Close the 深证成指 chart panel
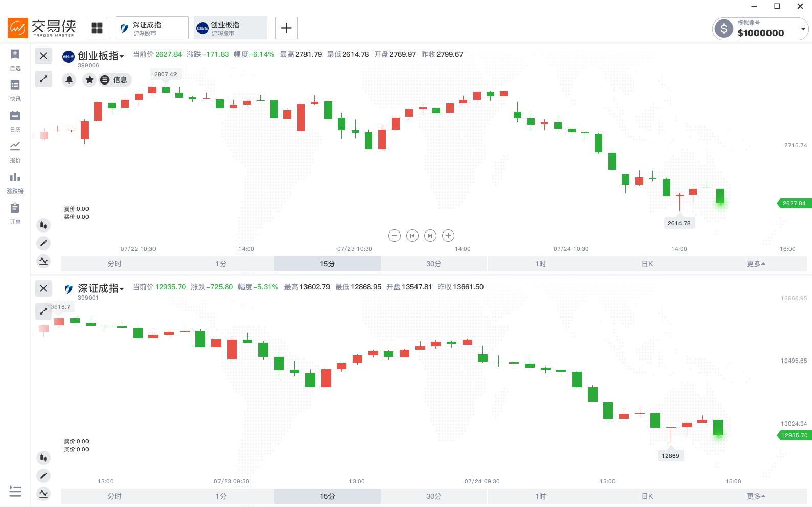This screenshot has height=507, width=812. pos(43,288)
